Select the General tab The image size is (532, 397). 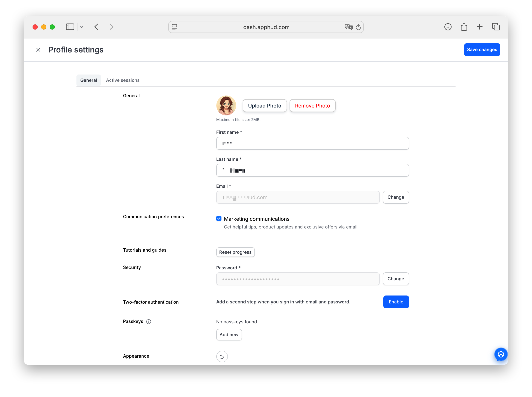click(x=88, y=80)
